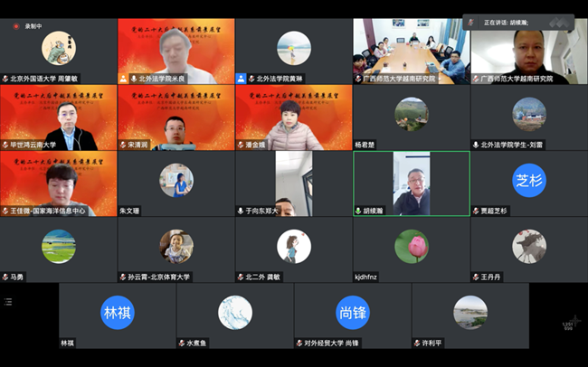Select 水煮鱼's white-blue avatar
588x367 pixels.
pos(235,313)
